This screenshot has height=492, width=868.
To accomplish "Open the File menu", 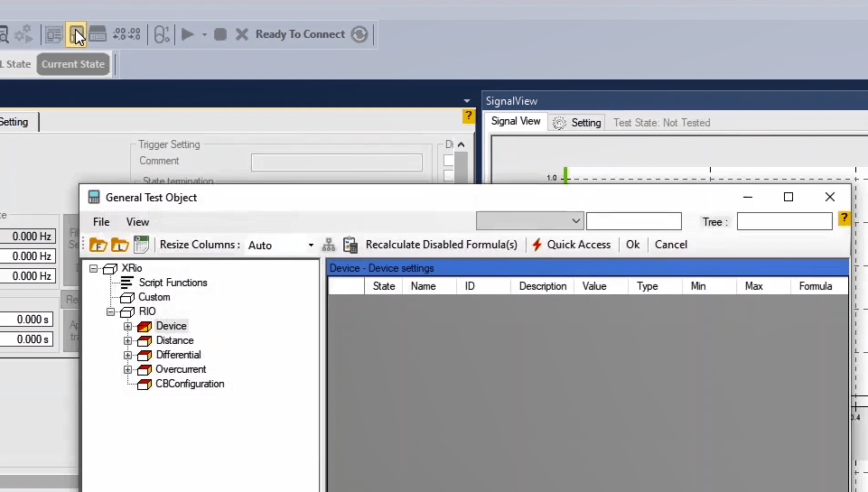I will pyautogui.click(x=101, y=222).
